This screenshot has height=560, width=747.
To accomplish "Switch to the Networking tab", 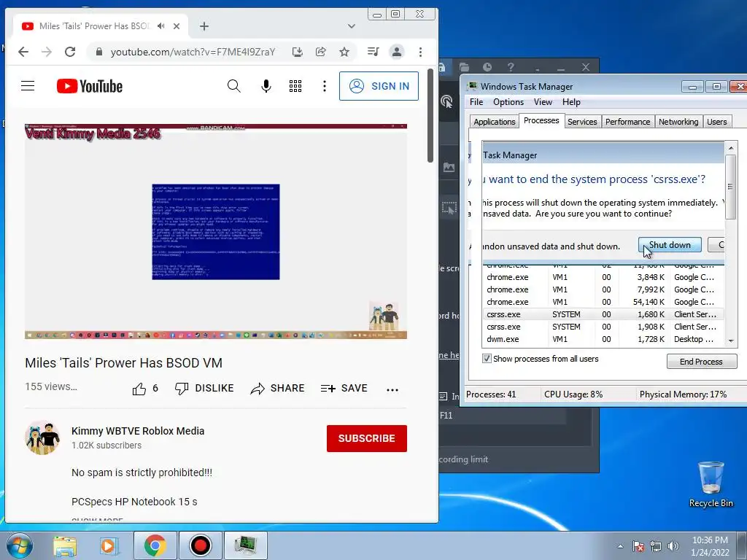I will coord(678,122).
